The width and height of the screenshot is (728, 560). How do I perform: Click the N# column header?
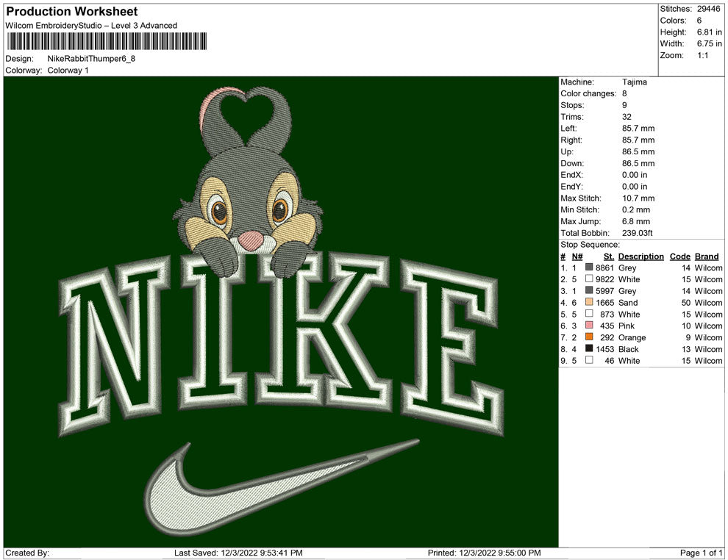point(577,256)
